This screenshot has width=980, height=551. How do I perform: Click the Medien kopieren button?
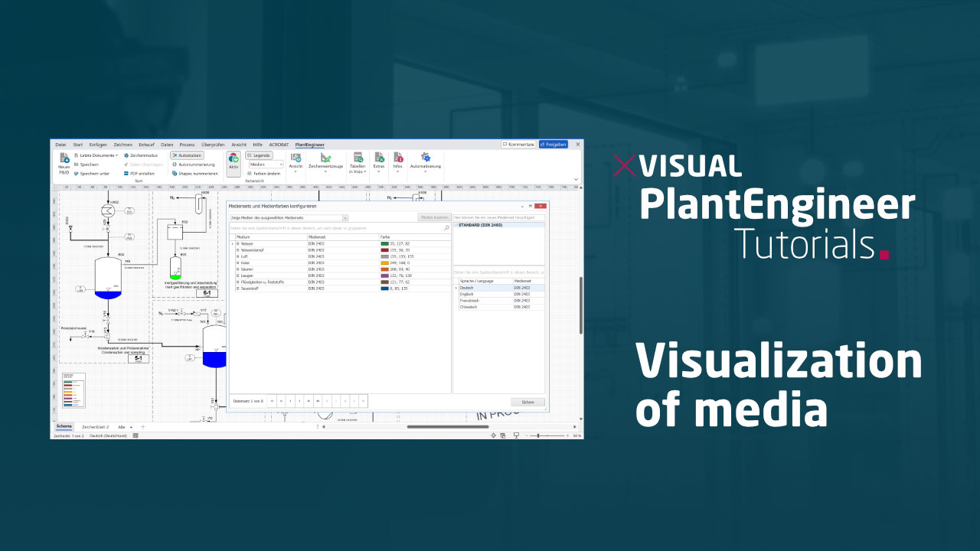pyautogui.click(x=434, y=218)
